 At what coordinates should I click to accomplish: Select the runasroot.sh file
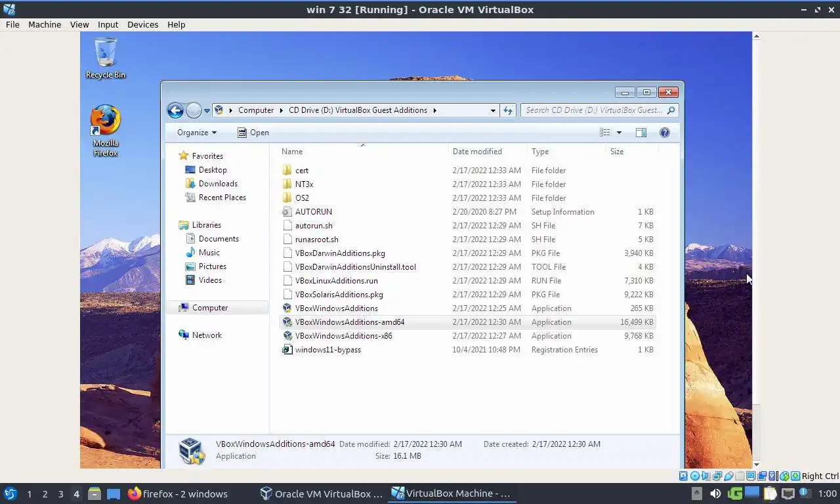pos(317,240)
